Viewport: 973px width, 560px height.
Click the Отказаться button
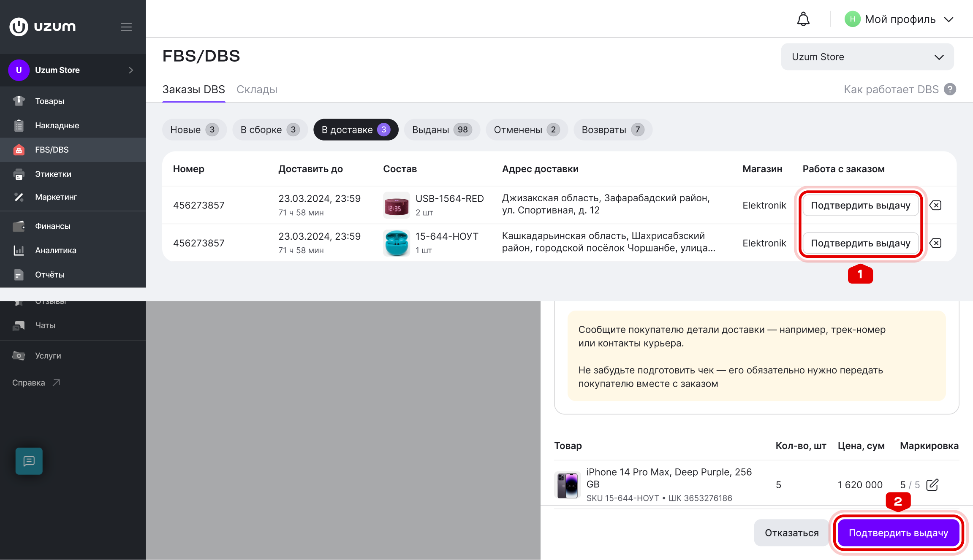pyautogui.click(x=791, y=533)
